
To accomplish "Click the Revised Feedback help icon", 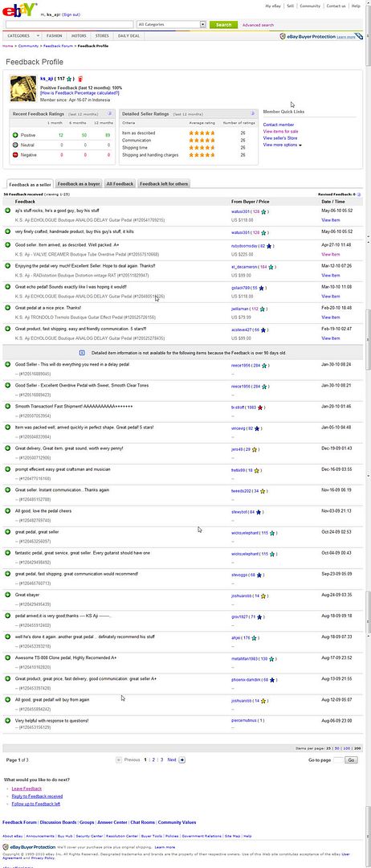I will click(x=359, y=194).
